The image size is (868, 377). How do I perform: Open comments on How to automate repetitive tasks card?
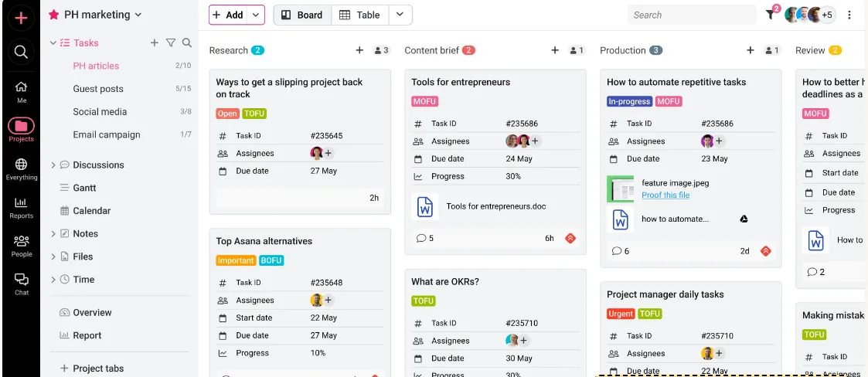(620, 251)
